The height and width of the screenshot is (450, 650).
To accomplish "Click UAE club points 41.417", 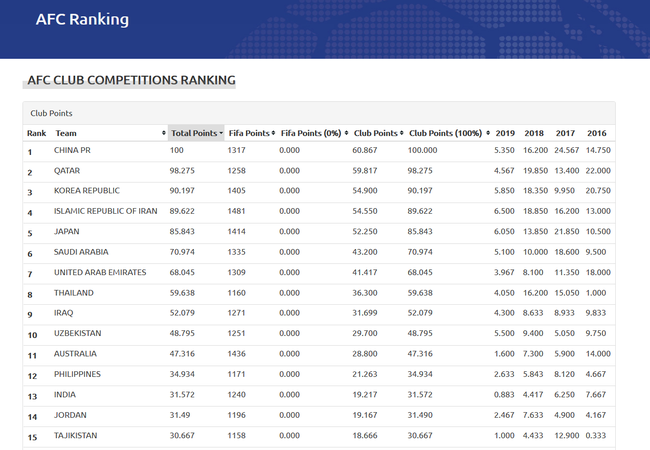I will tap(365, 272).
